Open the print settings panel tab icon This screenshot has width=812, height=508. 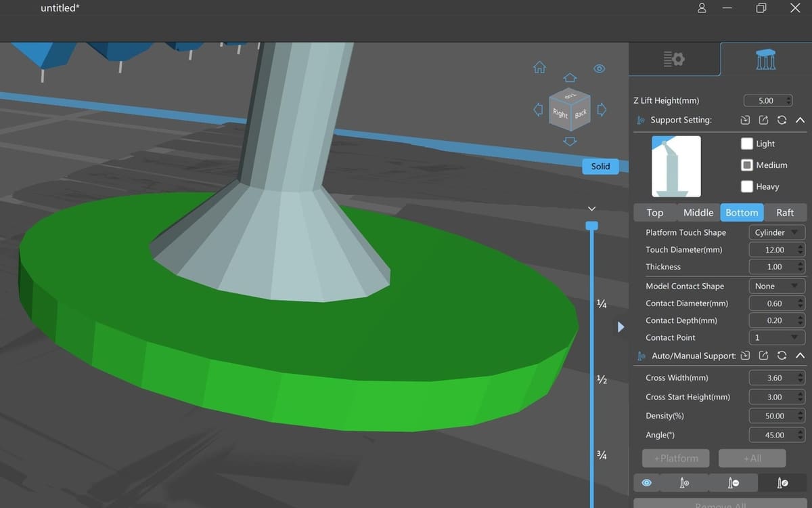[674, 60]
